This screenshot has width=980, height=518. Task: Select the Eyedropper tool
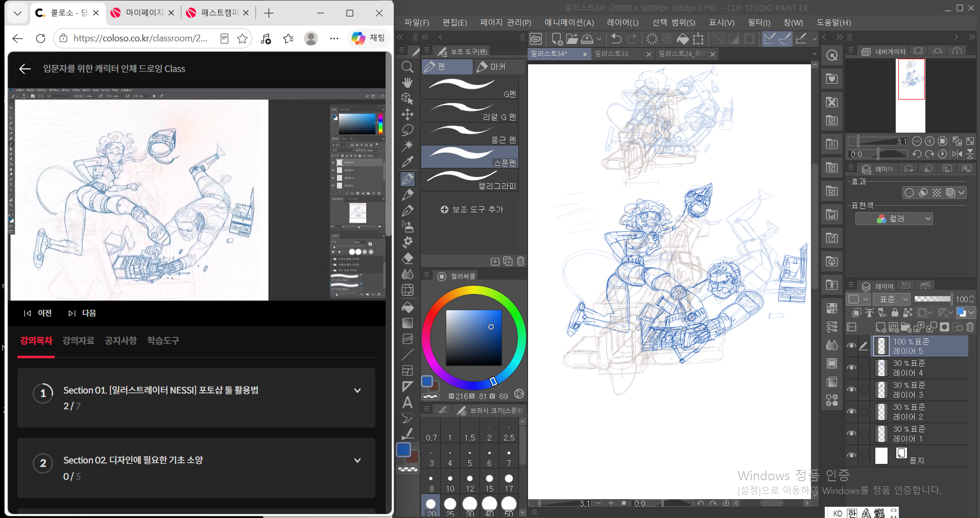407,162
